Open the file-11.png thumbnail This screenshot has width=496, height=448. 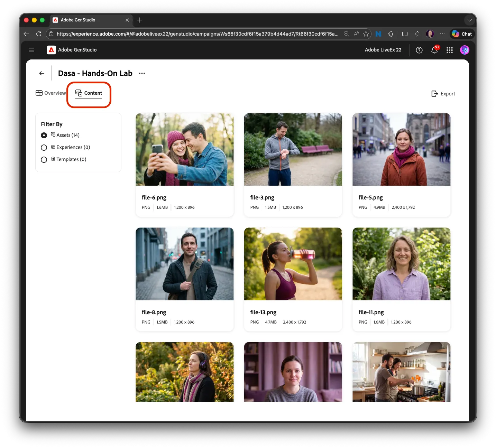[401, 264]
